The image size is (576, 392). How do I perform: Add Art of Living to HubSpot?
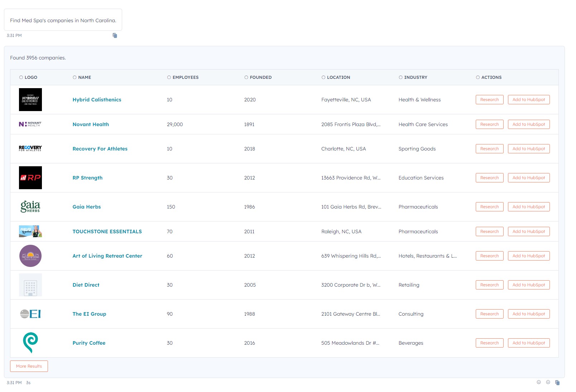(x=529, y=256)
